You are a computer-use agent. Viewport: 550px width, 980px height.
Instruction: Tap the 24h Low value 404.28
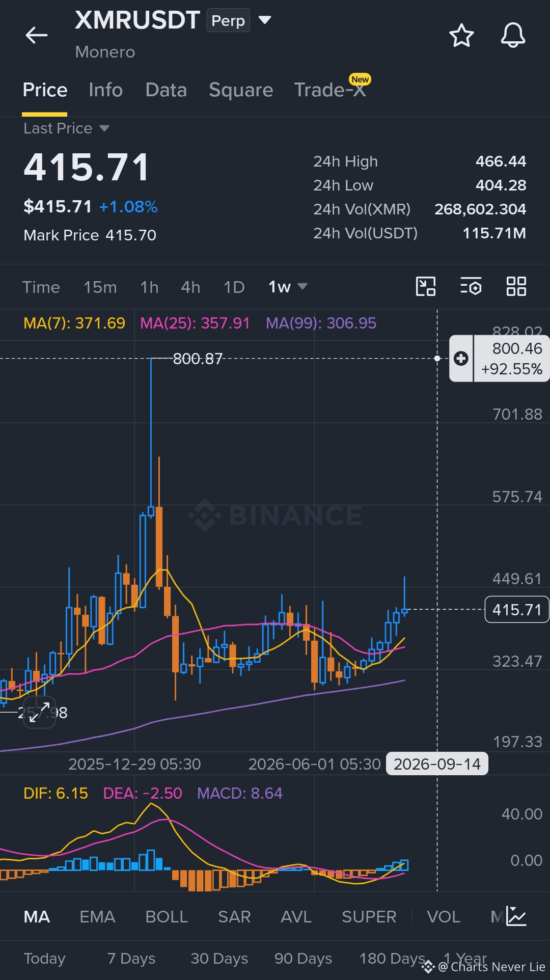[501, 185]
